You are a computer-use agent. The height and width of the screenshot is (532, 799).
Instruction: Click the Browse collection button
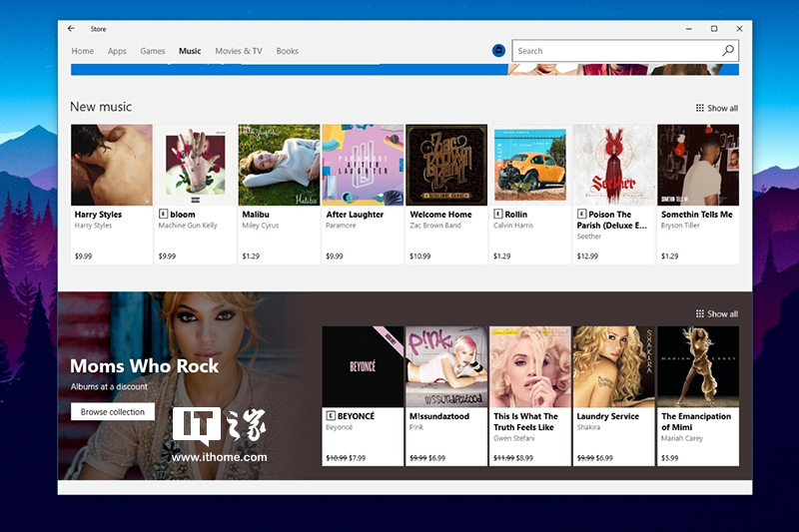[113, 412]
